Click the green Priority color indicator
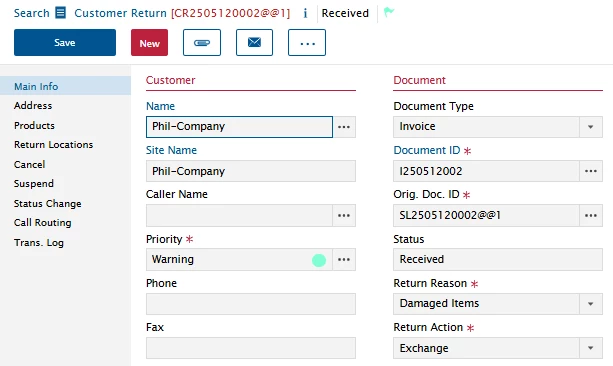 (x=319, y=260)
